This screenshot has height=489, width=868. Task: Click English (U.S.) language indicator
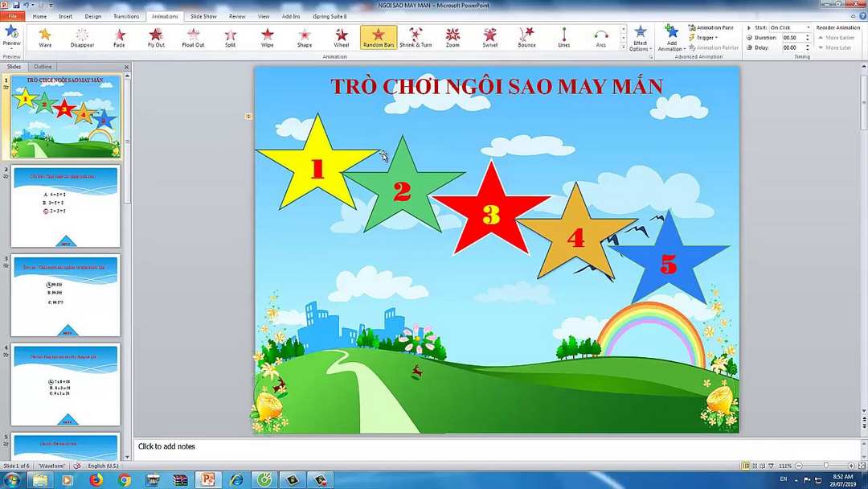pyautogui.click(x=103, y=466)
